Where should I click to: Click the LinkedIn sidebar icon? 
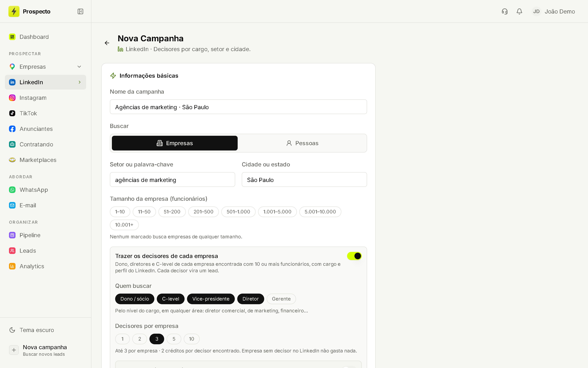click(12, 82)
